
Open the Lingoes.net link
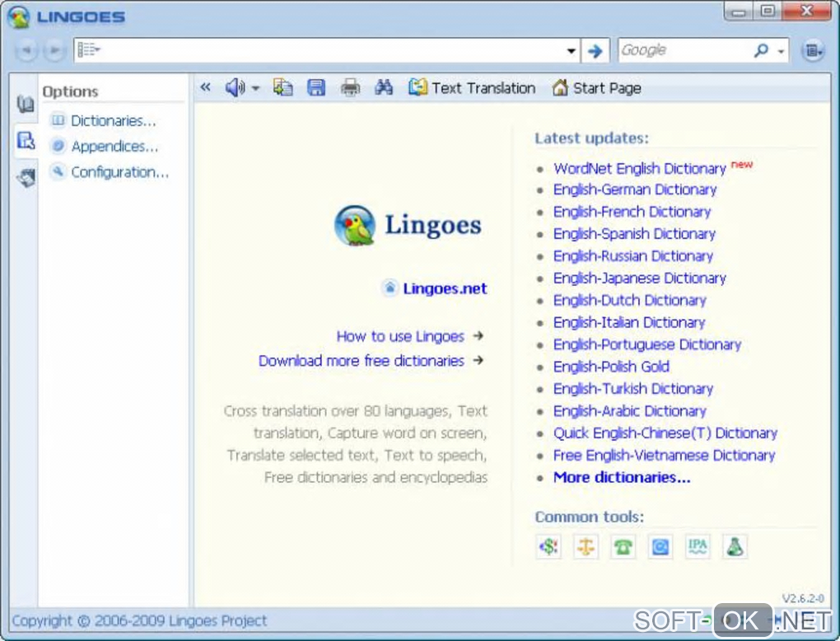click(445, 288)
